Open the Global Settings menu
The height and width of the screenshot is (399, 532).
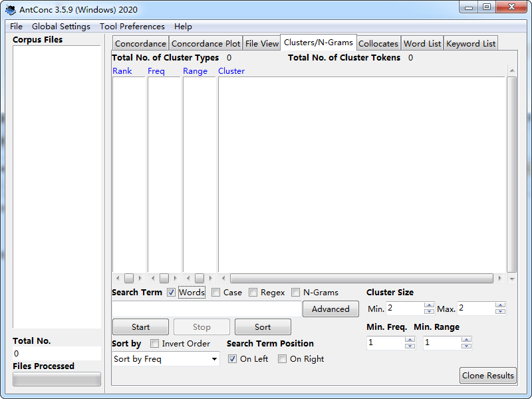61,27
